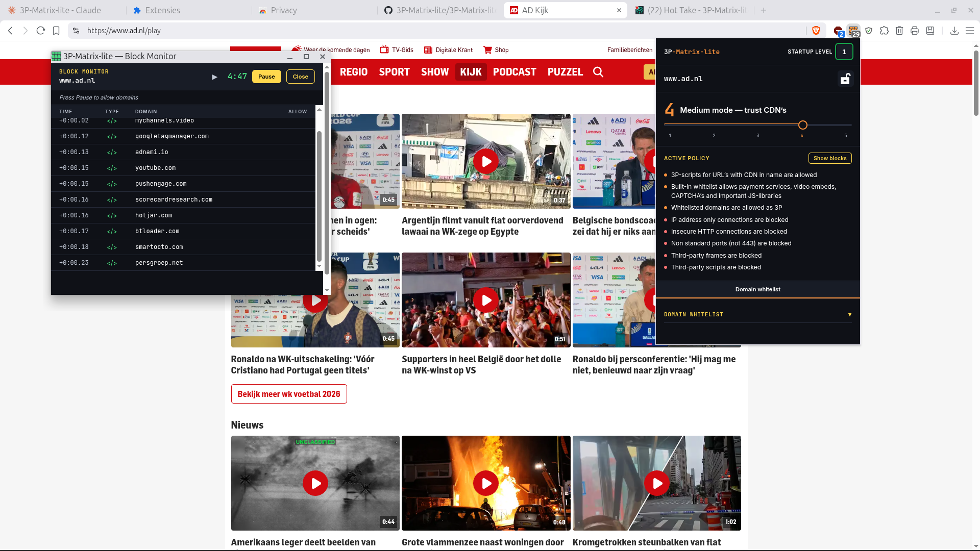Click the site search magnifier icon
980x551 pixels.
(x=598, y=72)
